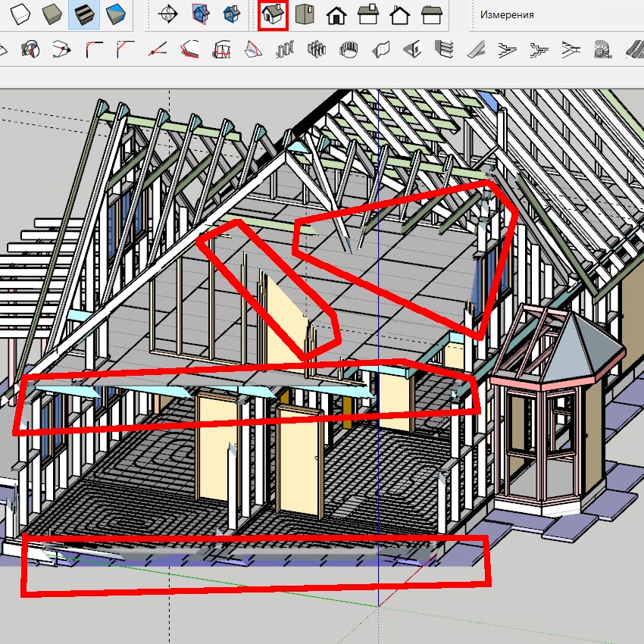The width and height of the screenshot is (644, 644).
Task: Select the straight staircase tool
Action: coord(476,50)
